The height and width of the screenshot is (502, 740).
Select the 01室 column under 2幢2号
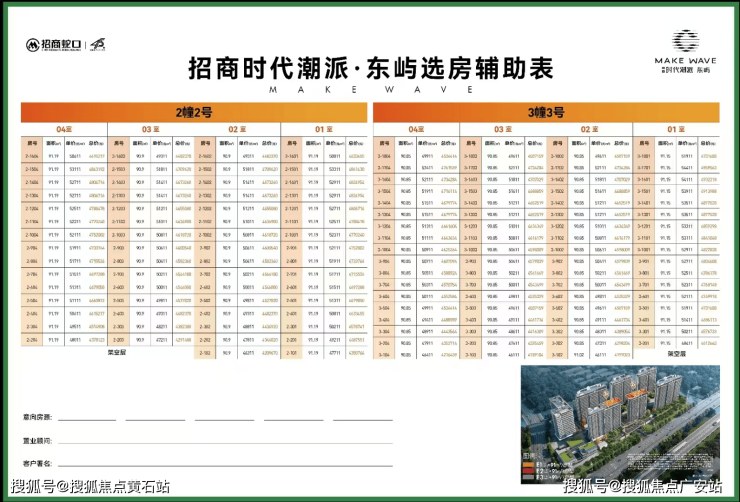tap(321, 129)
